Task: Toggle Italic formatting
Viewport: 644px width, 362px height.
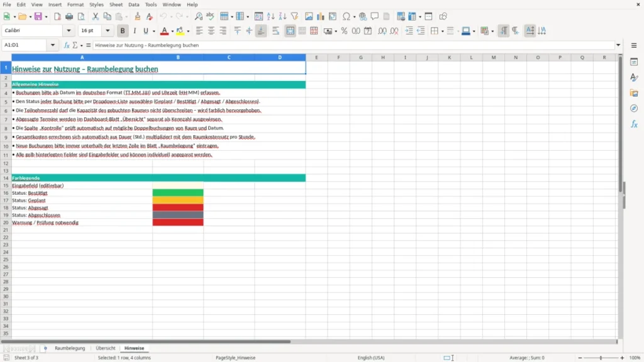Action: [x=135, y=31]
